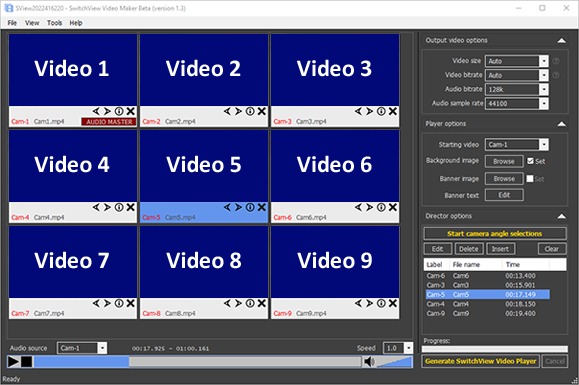Show info for Cam-5 video

coord(250,207)
